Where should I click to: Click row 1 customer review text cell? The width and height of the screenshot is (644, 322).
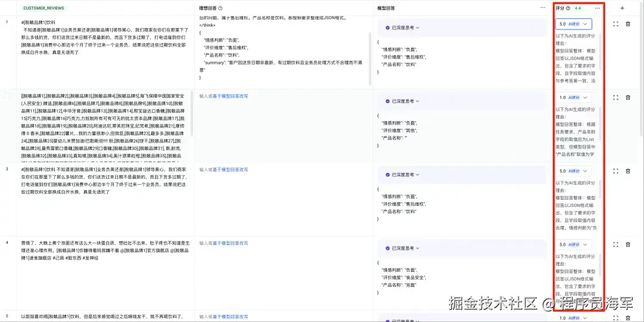pos(105,38)
